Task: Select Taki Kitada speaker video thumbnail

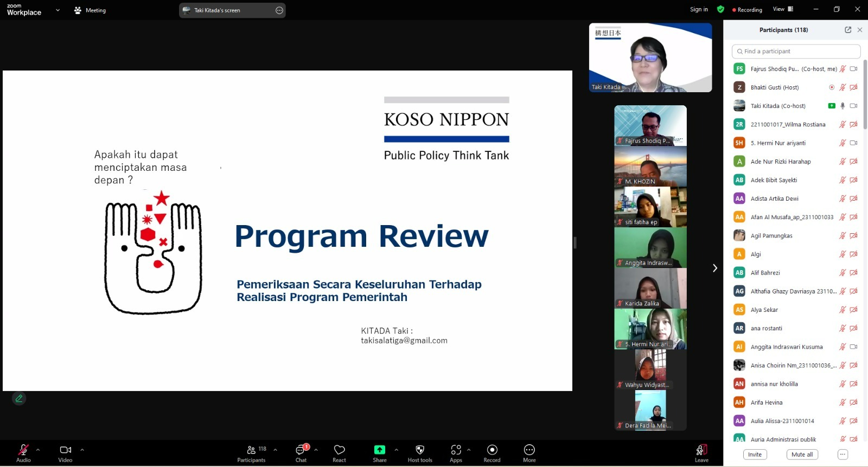Action: pyautogui.click(x=650, y=57)
